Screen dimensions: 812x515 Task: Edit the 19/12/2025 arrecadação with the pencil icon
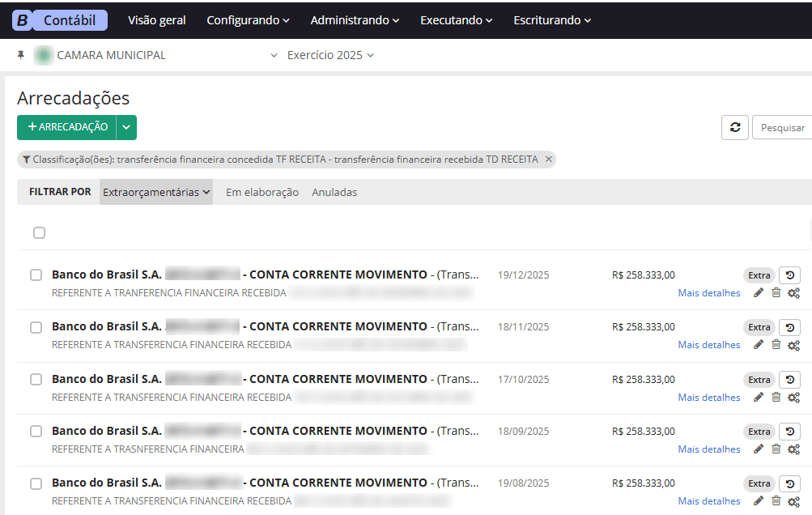[x=758, y=292]
